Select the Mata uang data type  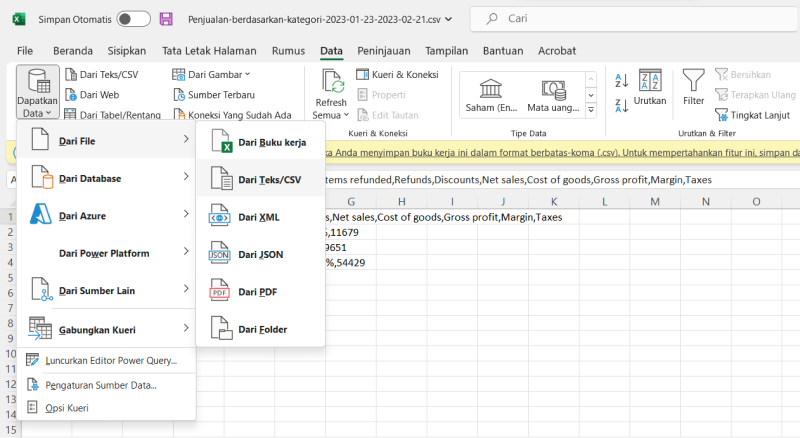[x=553, y=96]
